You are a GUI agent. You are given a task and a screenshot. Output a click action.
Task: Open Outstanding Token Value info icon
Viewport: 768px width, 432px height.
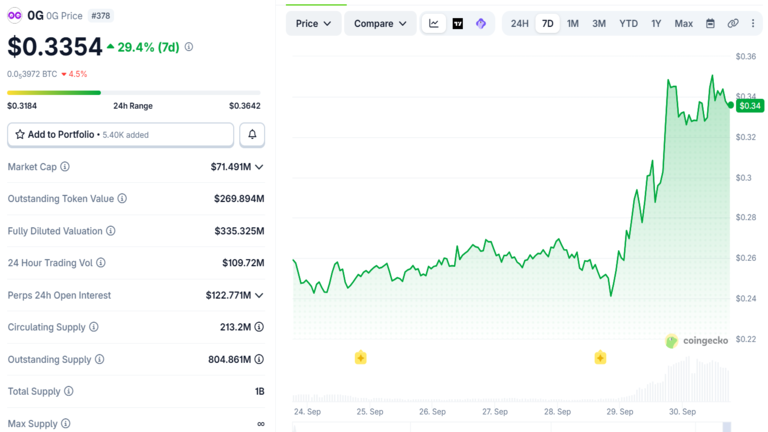[x=122, y=198]
